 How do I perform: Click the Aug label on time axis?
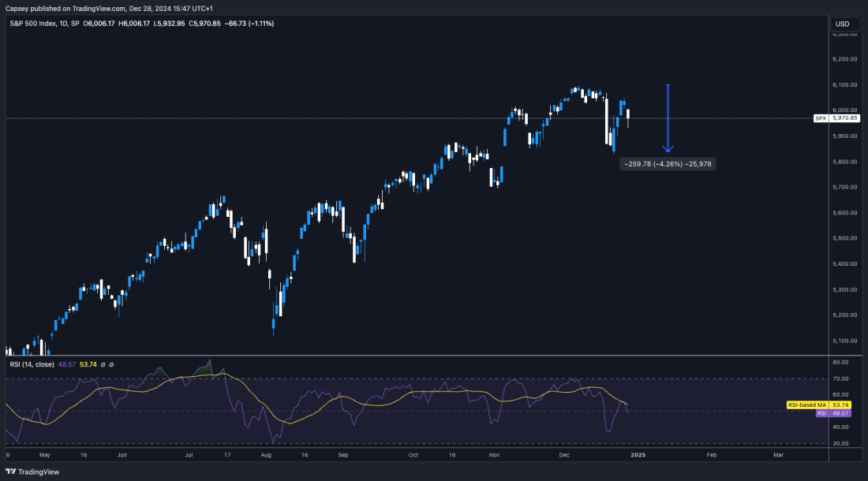[x=266, y=455]
